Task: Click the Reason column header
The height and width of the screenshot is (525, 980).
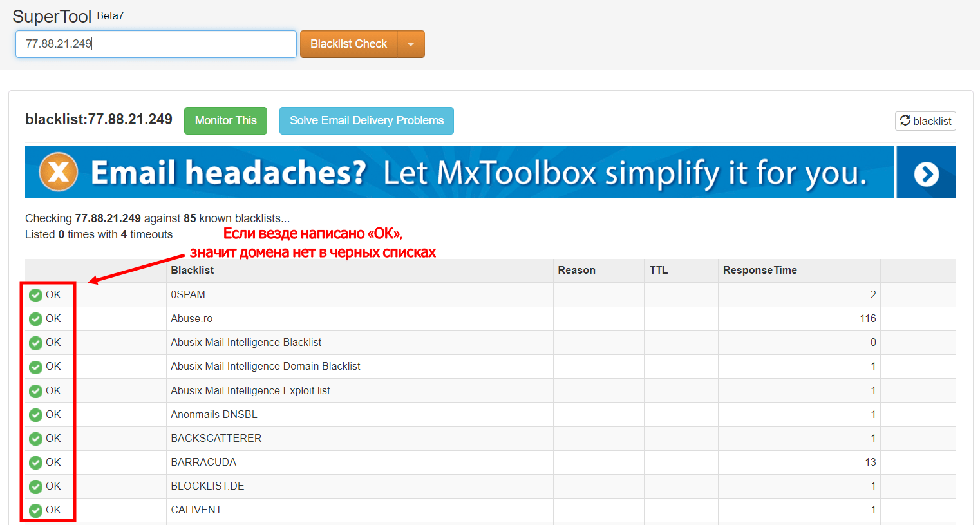Action: tap(576, 271)
